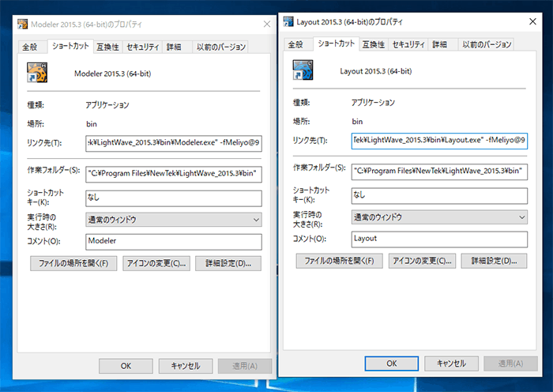Expand 実行時の大きさ dropdown in Modeler properties
Screen dimensions: 553x392
(174, 220)
